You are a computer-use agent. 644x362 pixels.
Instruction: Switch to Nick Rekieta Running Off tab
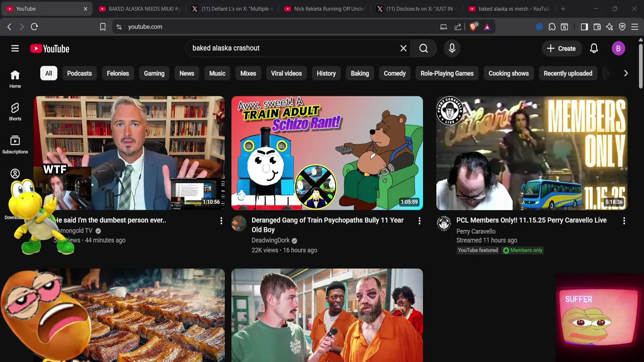pos(325,9)
